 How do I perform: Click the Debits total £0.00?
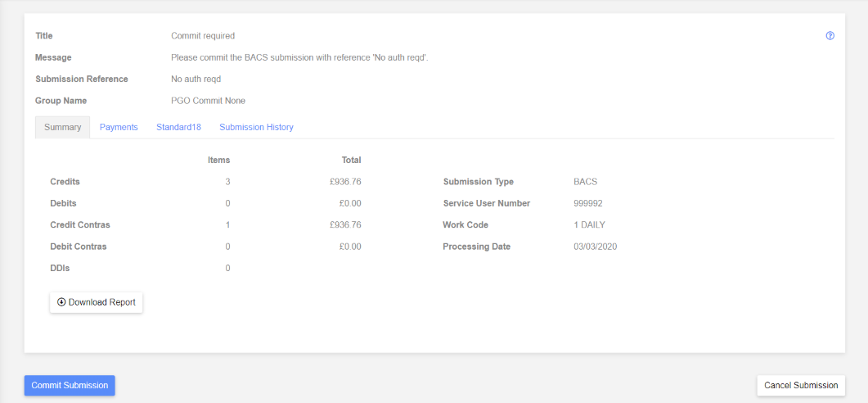(350, 203)
